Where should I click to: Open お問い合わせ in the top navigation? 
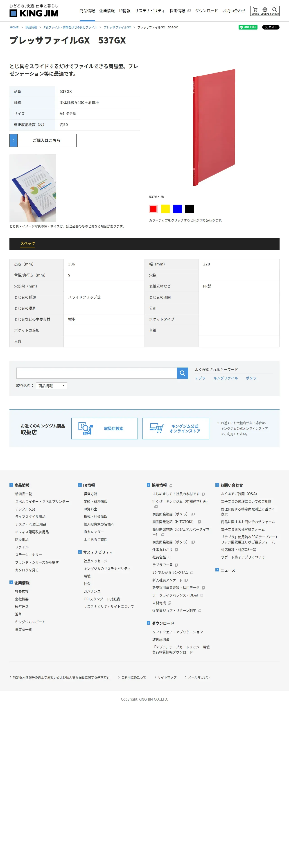click(234, 11)
